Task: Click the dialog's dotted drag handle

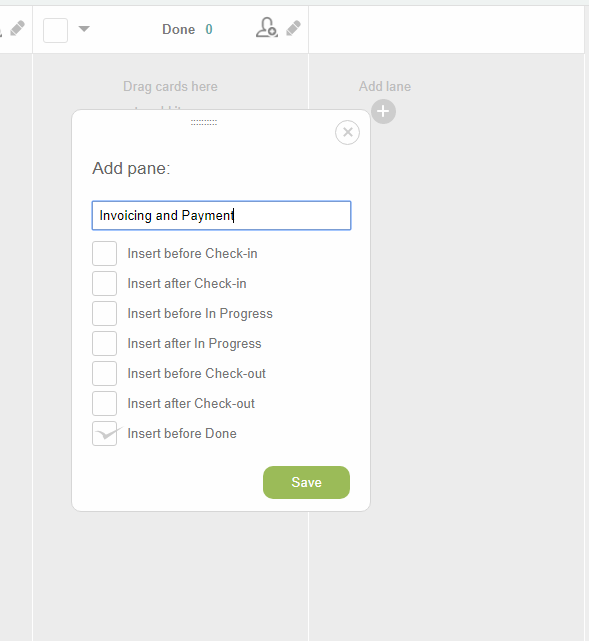Action: coord(204,122)
